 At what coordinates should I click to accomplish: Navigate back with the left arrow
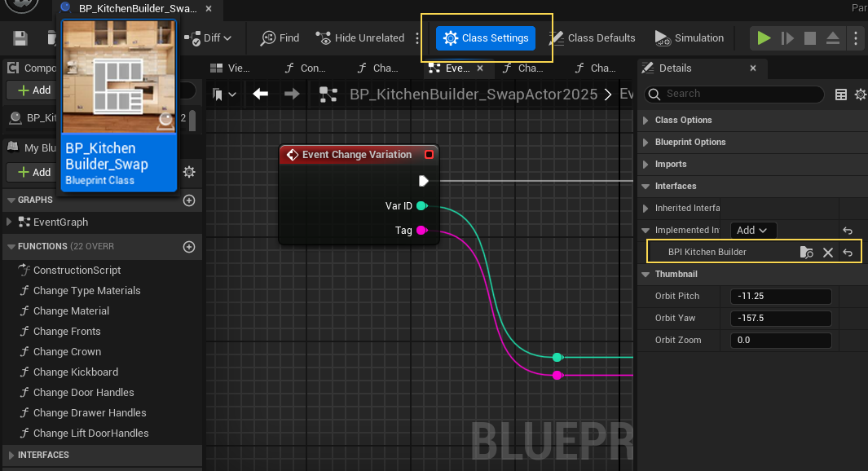tap(260, 95)
